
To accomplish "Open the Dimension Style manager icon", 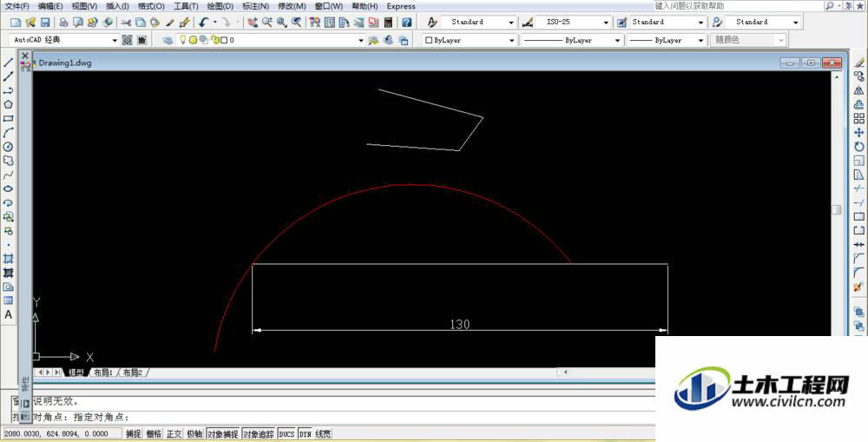I will click(x=528, y=23).
